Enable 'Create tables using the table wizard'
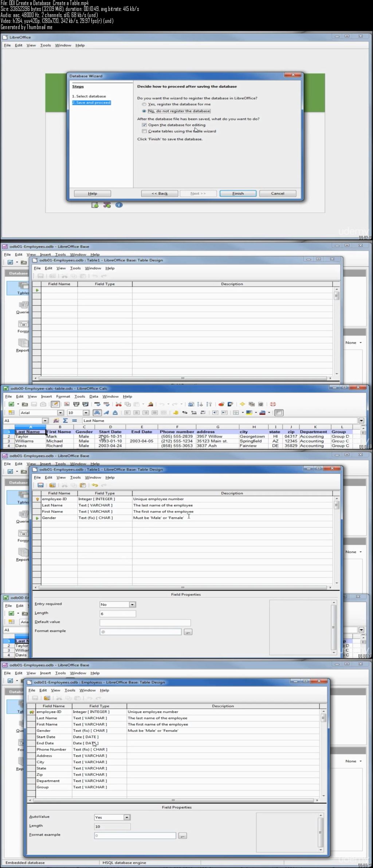Screen dimensions: 373x868 tap(144, 131)
